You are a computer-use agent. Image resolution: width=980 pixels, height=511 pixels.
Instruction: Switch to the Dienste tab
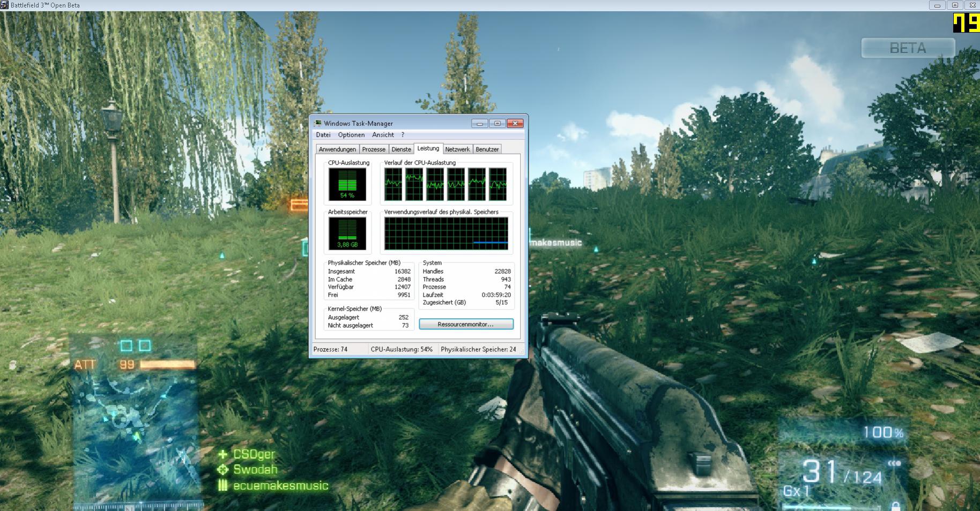(401, 149)
